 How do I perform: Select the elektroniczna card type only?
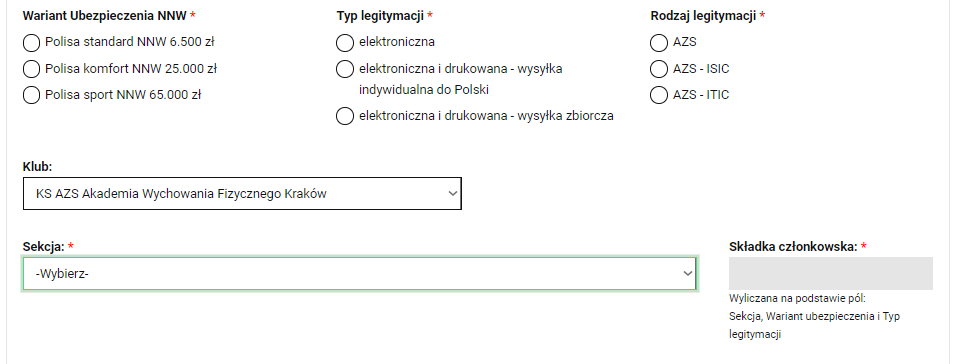[x=345, y=43]
